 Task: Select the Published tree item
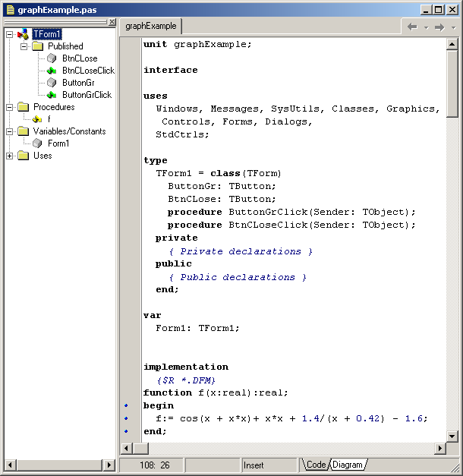click(65, 46)
